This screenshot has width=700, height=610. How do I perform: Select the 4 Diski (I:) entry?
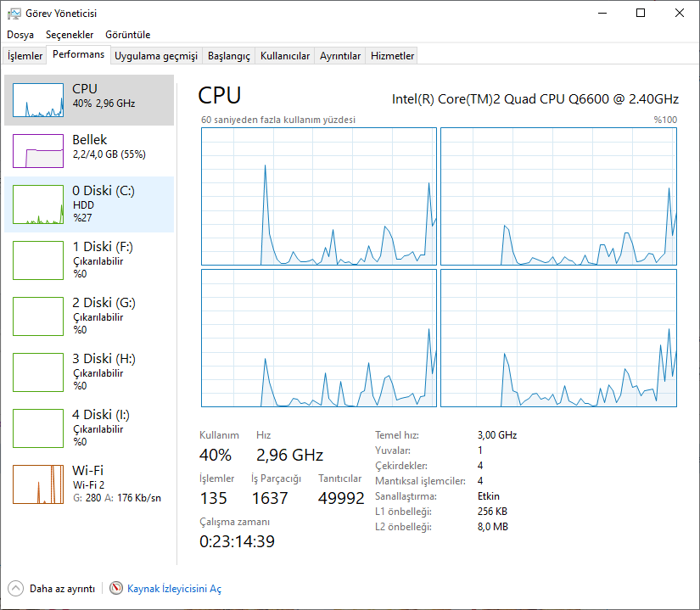89,428
